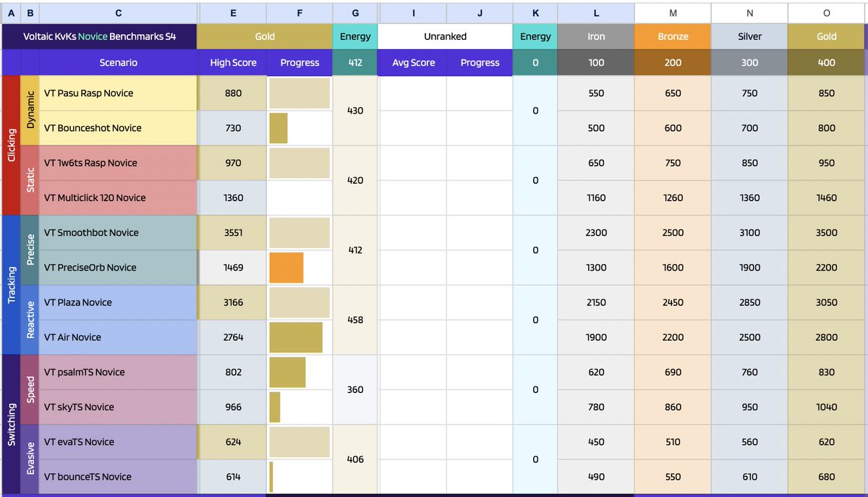Click the energy 360 cell for Speed
The width and height of the screenshot is (868, 497).
[355, 389]
